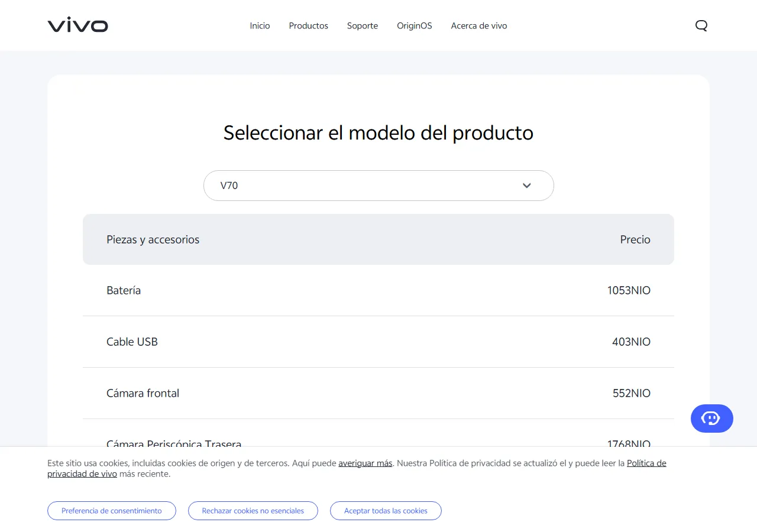Click the vivo logo
757x532 pixels.
[x=78, y=25]
